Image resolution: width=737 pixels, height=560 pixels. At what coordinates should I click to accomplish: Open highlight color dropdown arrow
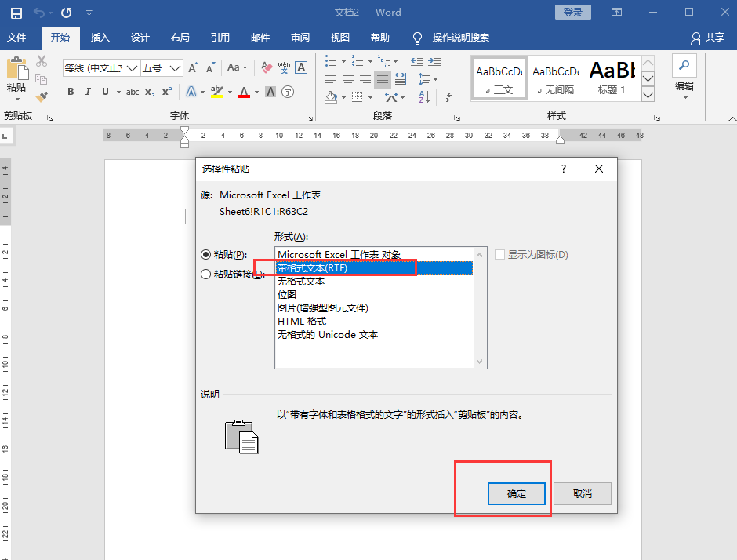(x=230, y=93)
